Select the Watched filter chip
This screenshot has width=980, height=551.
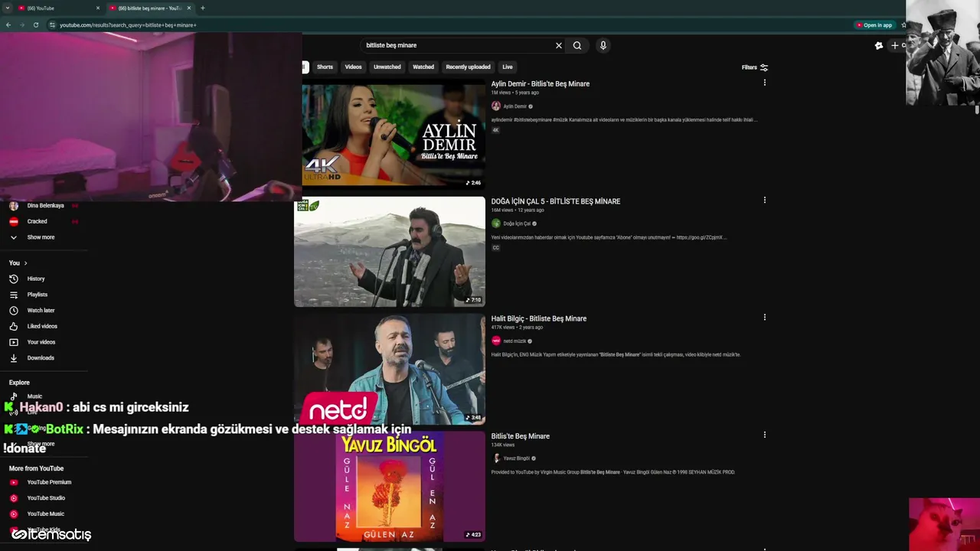coord(423,67)
